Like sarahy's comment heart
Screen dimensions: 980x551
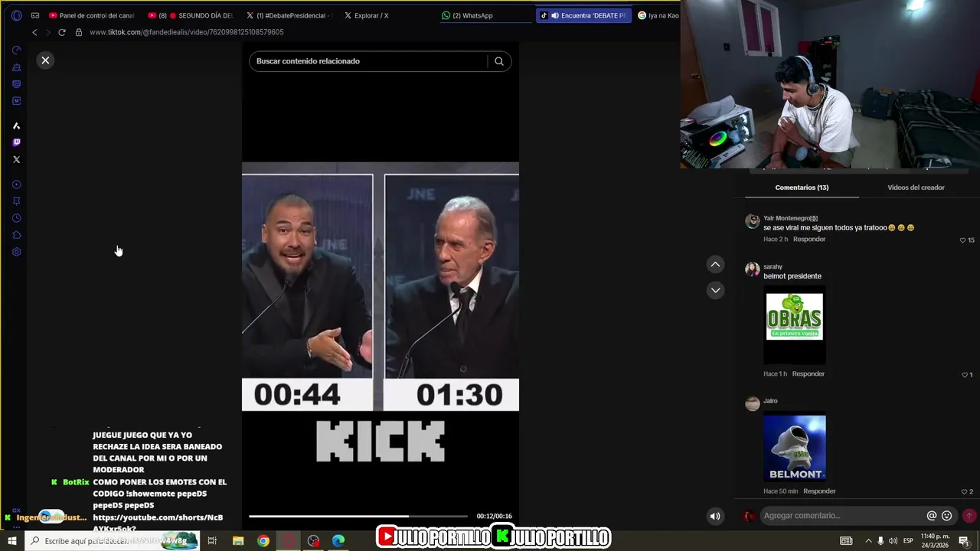click(964, 374)
